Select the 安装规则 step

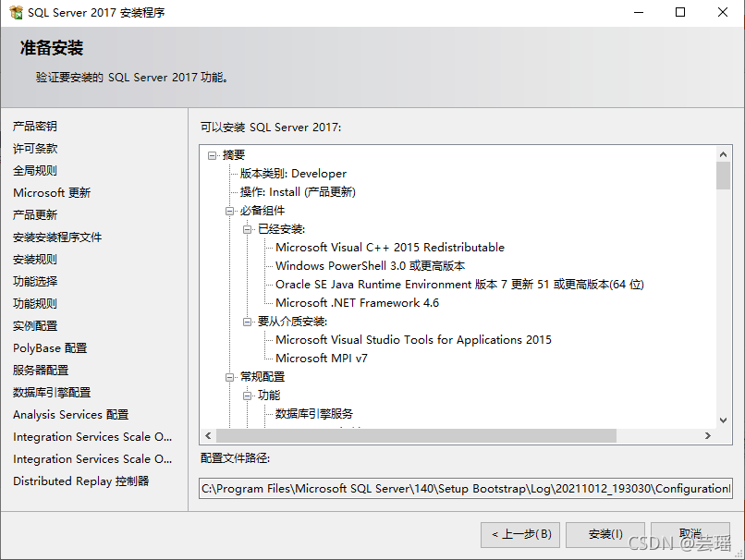click(35, 260)
